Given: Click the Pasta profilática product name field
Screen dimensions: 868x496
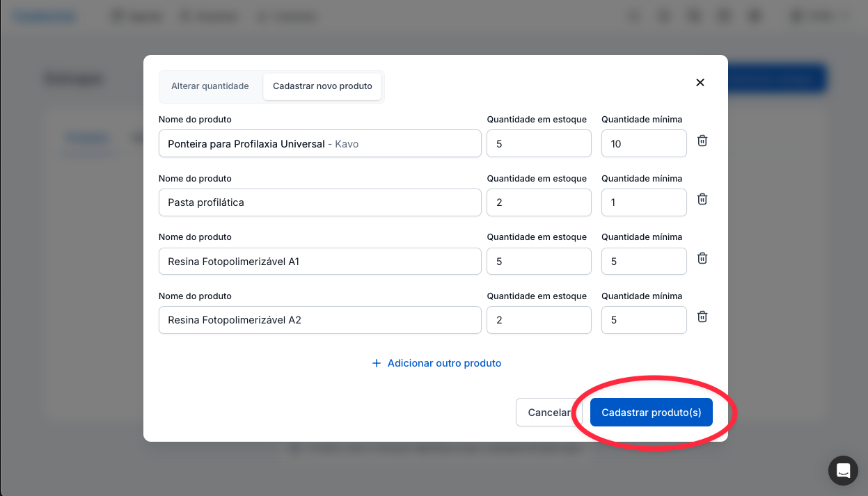Looking at the screenshot, I should click(x=319, y=202).
